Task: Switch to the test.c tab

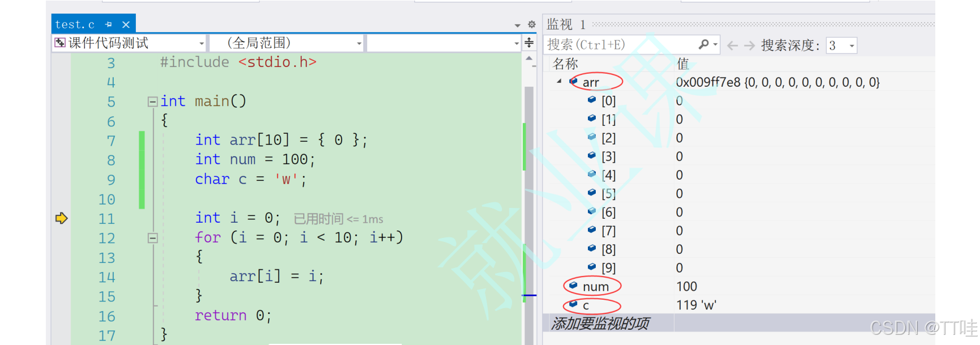Action: (x=75, y=24)
